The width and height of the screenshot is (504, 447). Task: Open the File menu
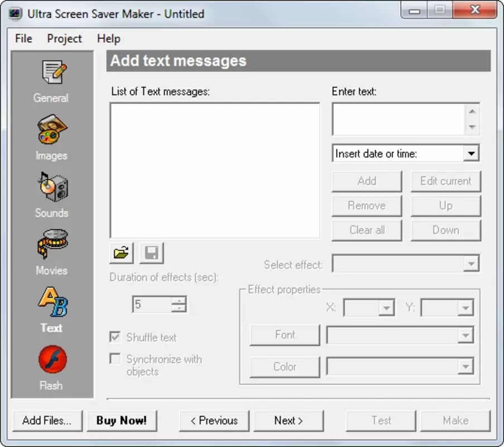pyautogui.click(x=23, y=39)
